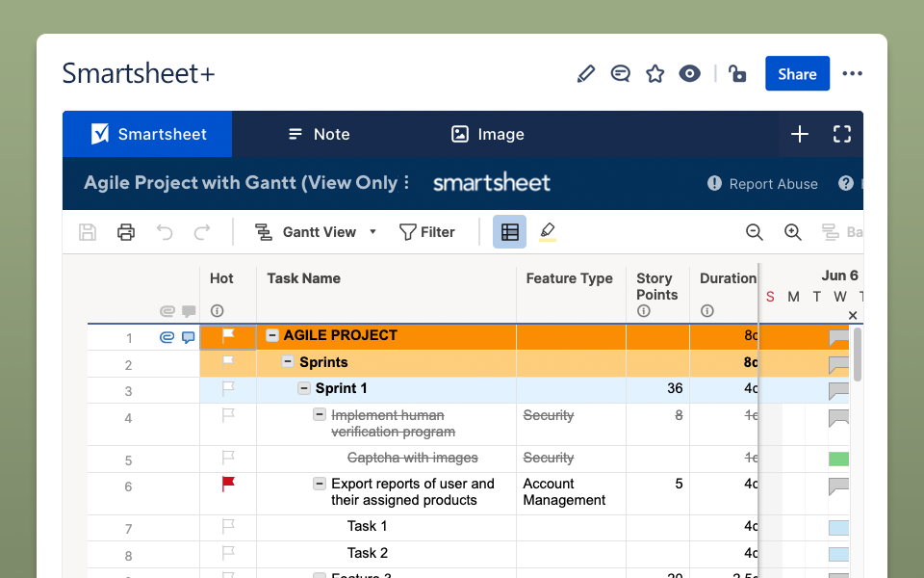Click the Share button
This screenshot has width=924, height=578.
point(797,74)
